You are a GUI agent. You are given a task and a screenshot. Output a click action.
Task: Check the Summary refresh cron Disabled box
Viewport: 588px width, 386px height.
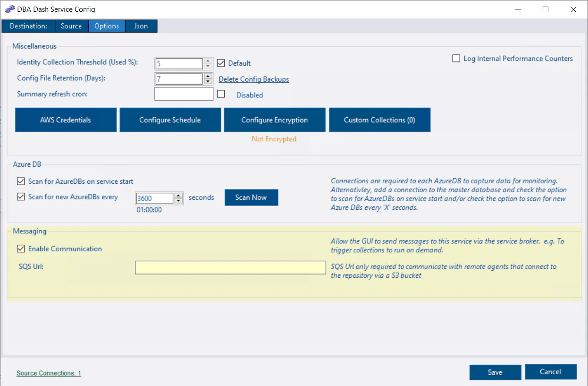point(221,94)
